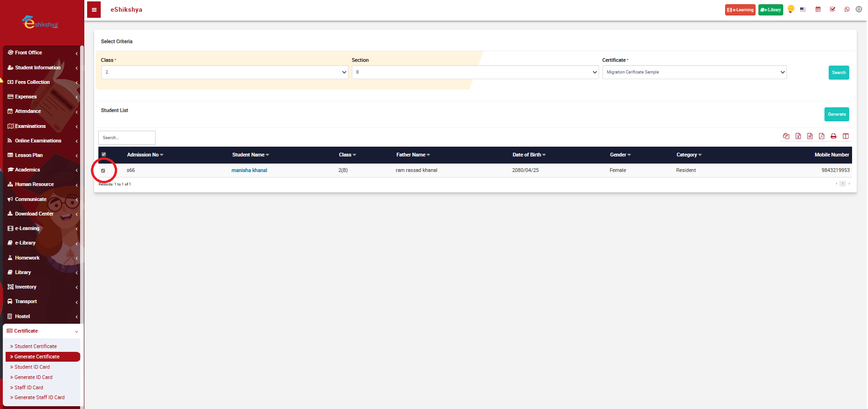Open the column visibility icon
The height and width of the screenshot is (409, 868).
click(x=846, y=136)
